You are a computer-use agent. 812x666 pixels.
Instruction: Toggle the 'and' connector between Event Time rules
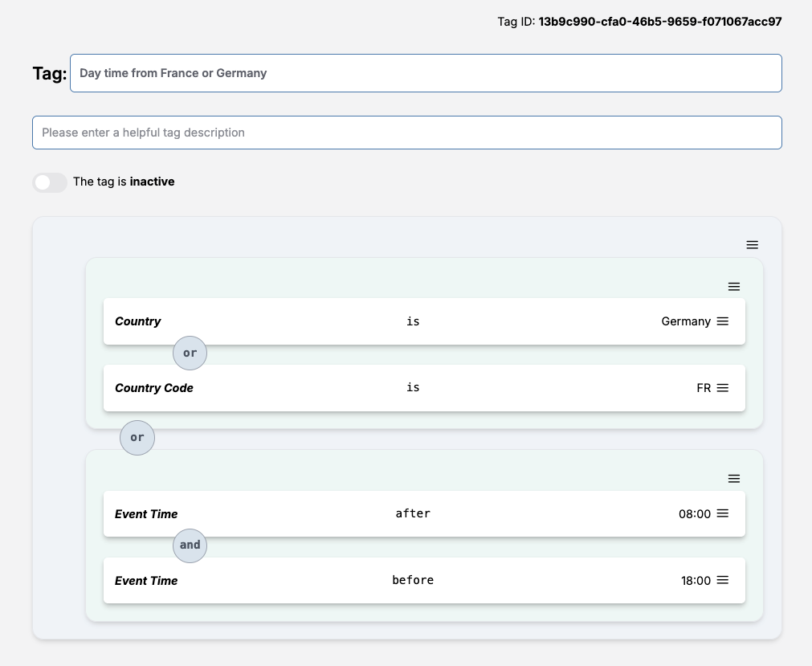(190, 545)
